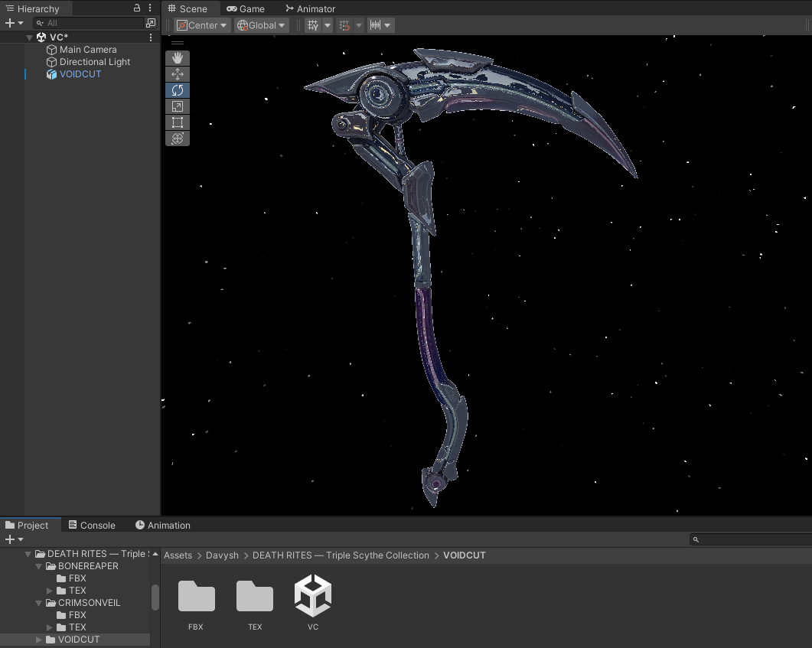Select the Move tool
Screen dimensions: 812x648
pyautogui.click(x=177, y=74)
